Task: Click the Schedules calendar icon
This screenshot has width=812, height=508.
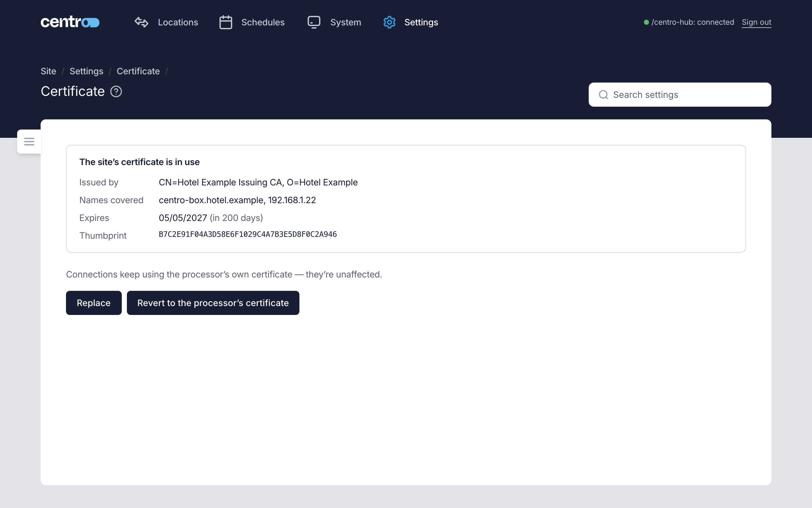Action: [x=226, y=22]
